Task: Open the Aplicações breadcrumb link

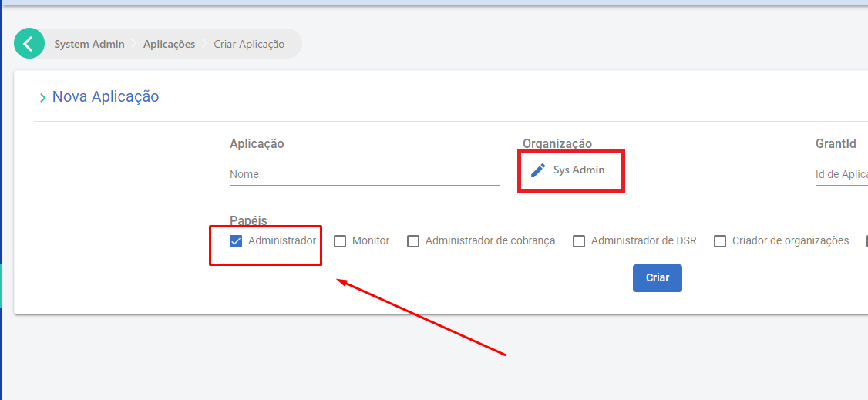Action: click(x=169, y=44)
